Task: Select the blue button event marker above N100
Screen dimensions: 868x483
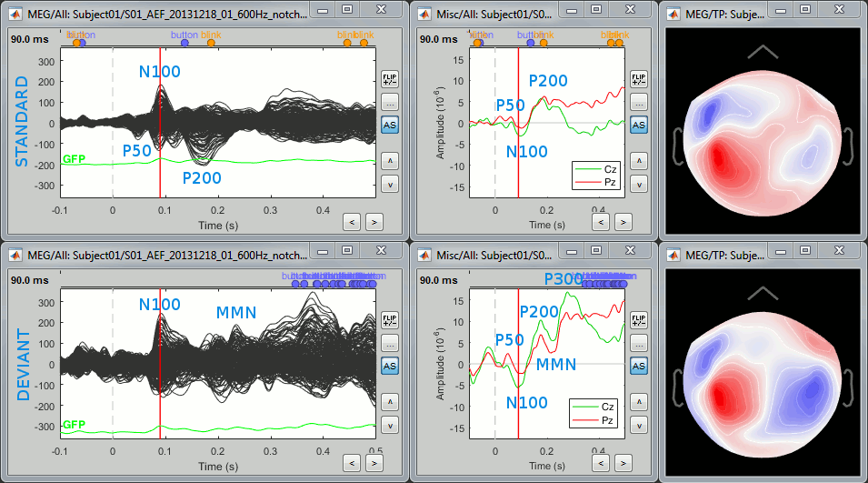Action: point(185,43)
